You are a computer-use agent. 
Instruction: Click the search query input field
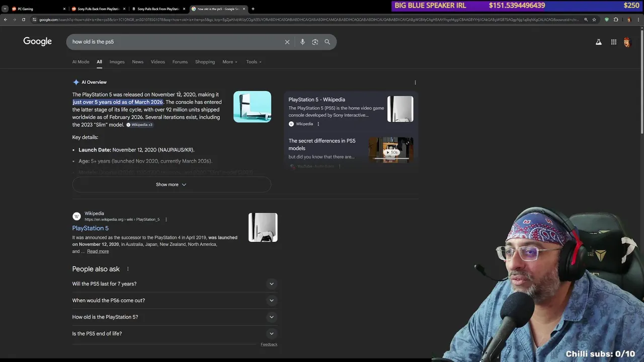[x=176, y=42]
